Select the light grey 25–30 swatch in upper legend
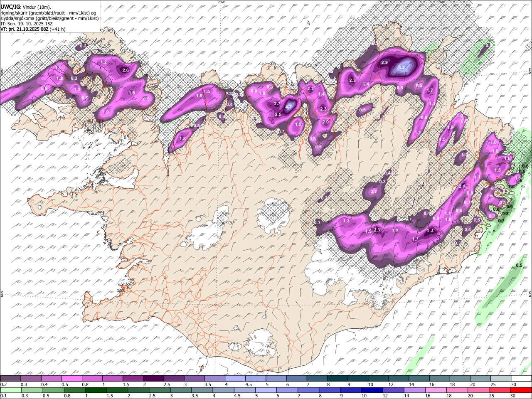532x399 pixels. click(501, 379)
